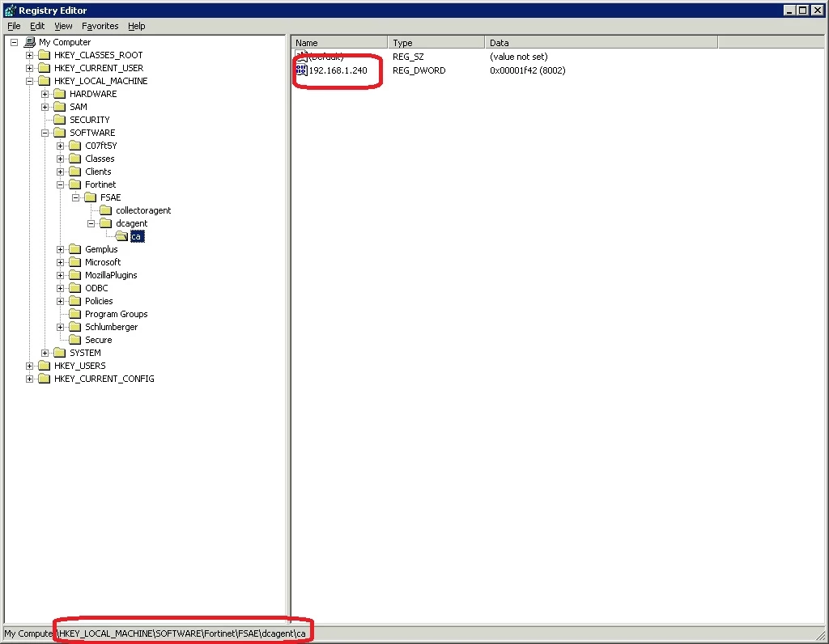Expand the SAM key

click(45, 107)
